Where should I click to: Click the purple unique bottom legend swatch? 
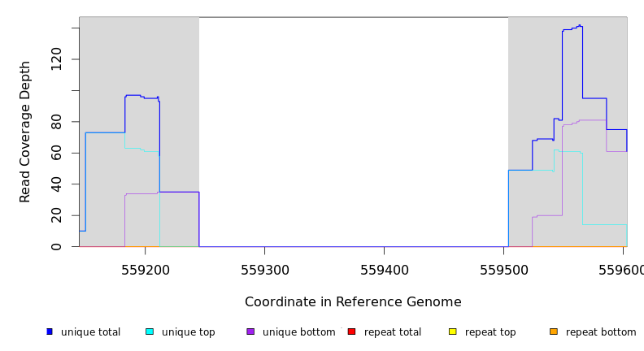(250, 331)
